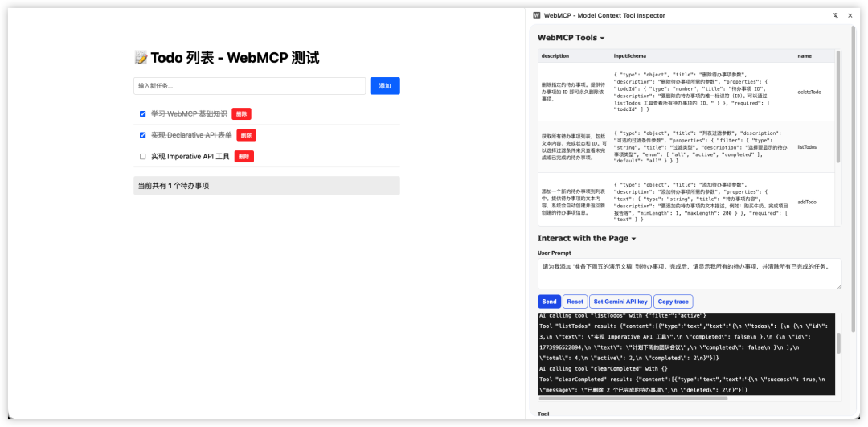The height and width of the screenshot is (427, 868).
Task: Click the 实现 Declarative API 表单 task text
Action: tap(191, 135)
